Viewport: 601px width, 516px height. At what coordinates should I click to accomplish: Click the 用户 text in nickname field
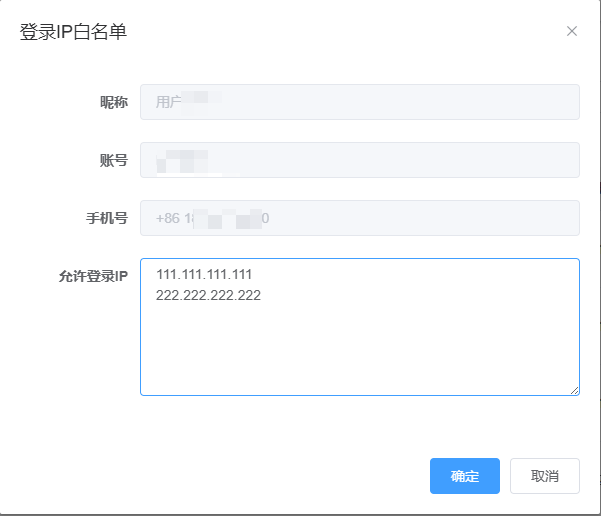pyautogui.click(x=168, y=102)
